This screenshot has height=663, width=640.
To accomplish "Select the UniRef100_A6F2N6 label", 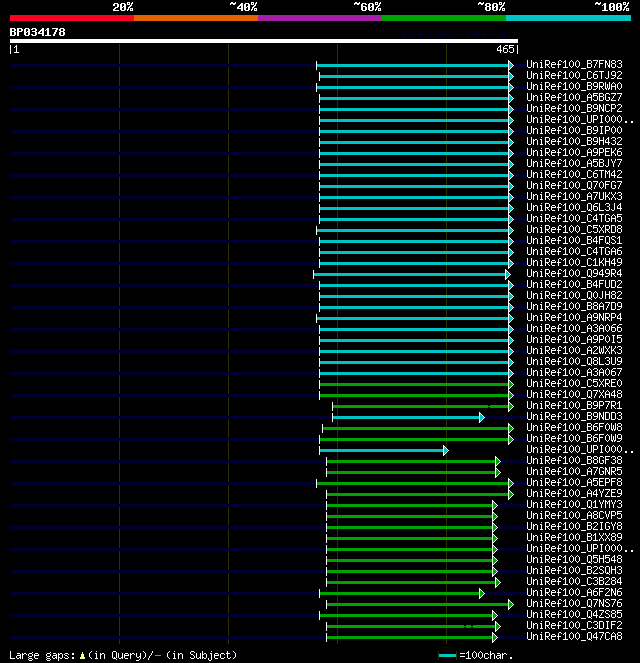I will tap(574, 592).
